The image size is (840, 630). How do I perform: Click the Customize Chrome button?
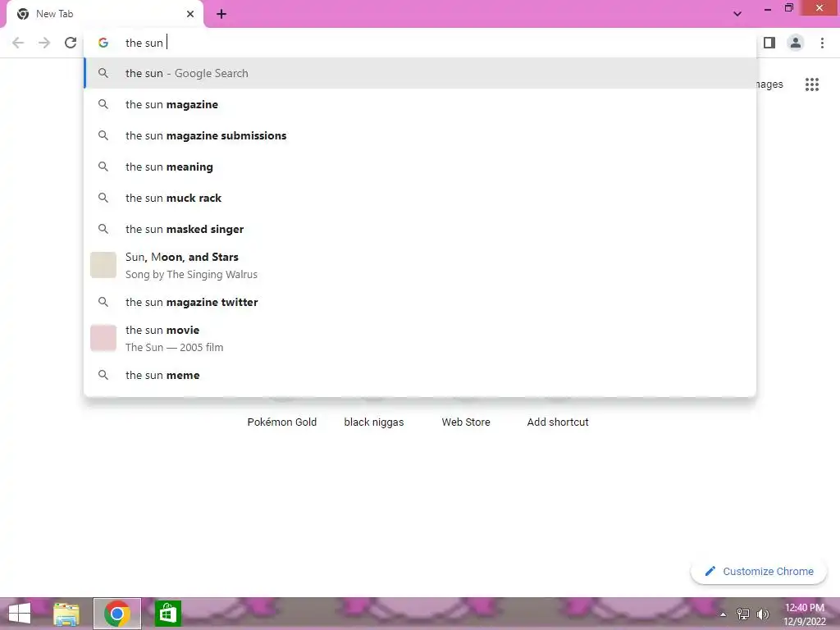(759, 572)
